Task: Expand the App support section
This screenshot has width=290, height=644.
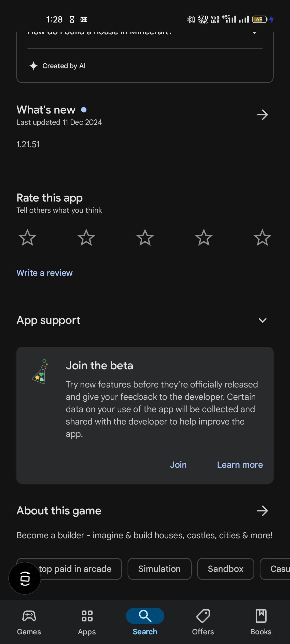Action: pyautogui.click(x=262, y=320)
